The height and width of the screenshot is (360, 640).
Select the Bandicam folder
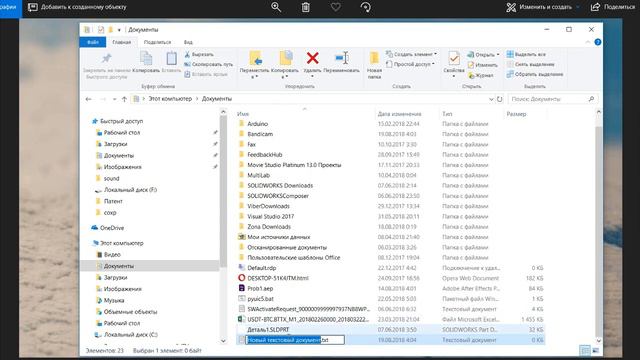pos(260,134)
